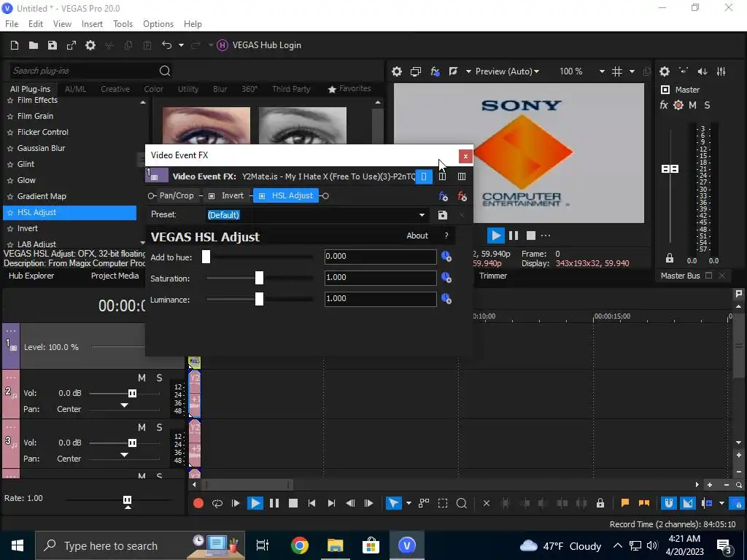Toggle Enable Snapping magnet icon
Viewport: 747px width, 560px height.
668,503
